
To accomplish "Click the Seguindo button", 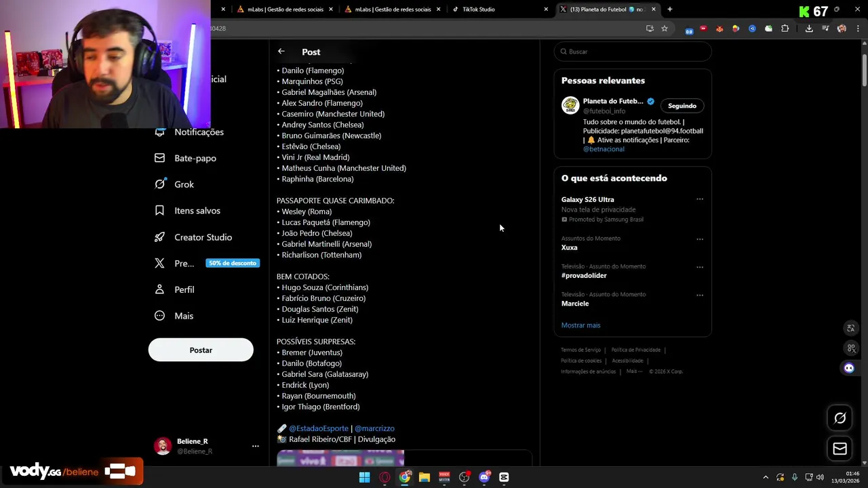I will 682,106.
